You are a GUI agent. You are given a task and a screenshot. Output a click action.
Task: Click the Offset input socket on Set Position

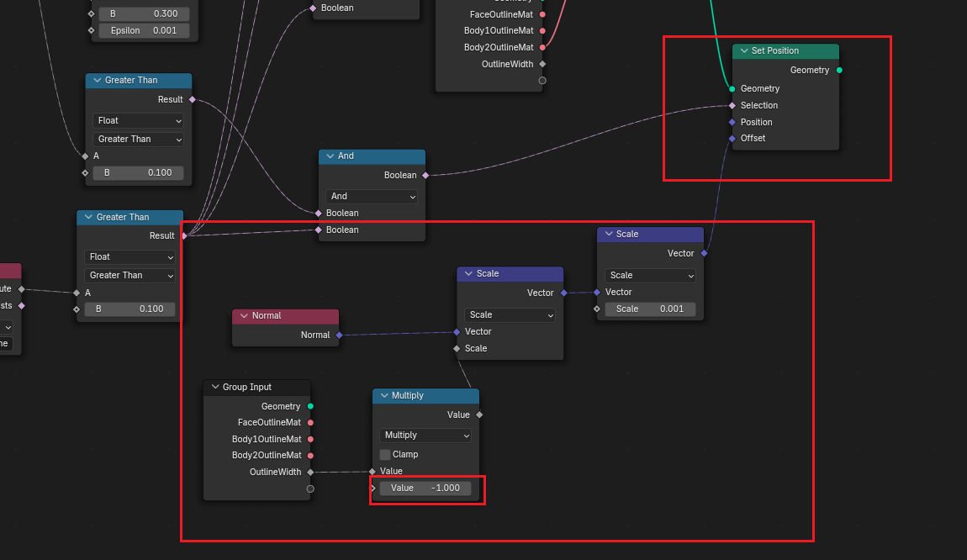732,138
